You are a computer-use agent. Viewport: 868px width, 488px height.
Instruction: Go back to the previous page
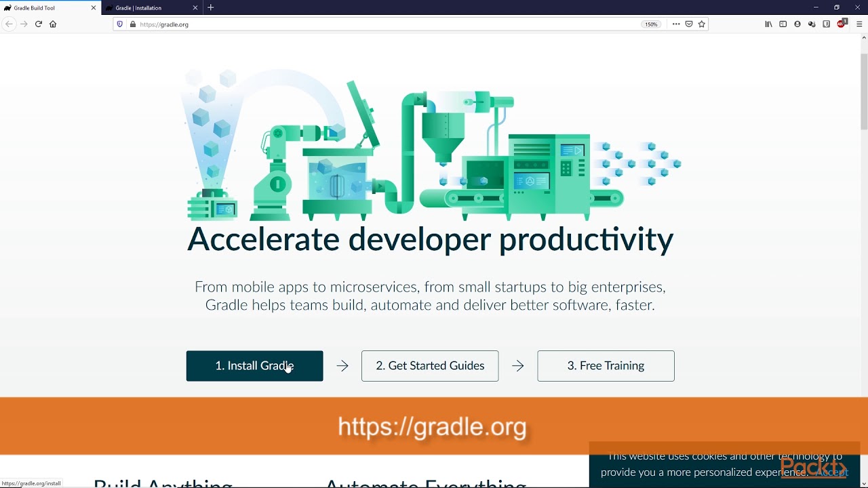tap(9, 24)
